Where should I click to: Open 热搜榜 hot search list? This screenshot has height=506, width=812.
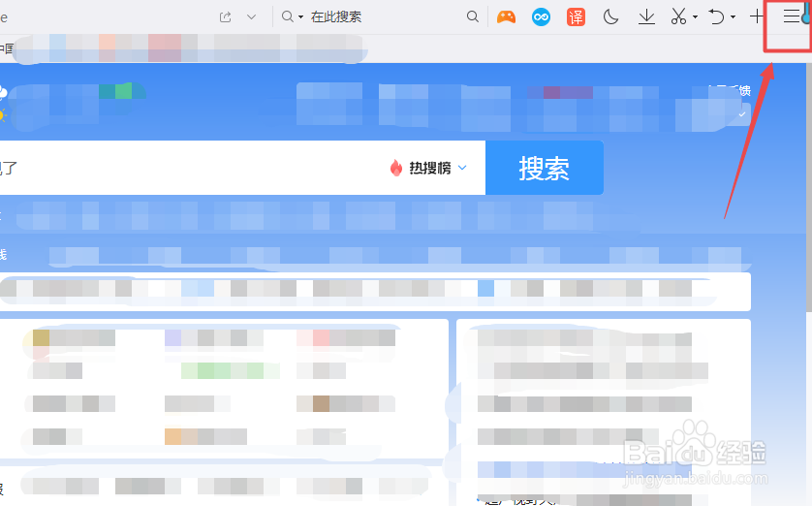(x=430, y=168)
